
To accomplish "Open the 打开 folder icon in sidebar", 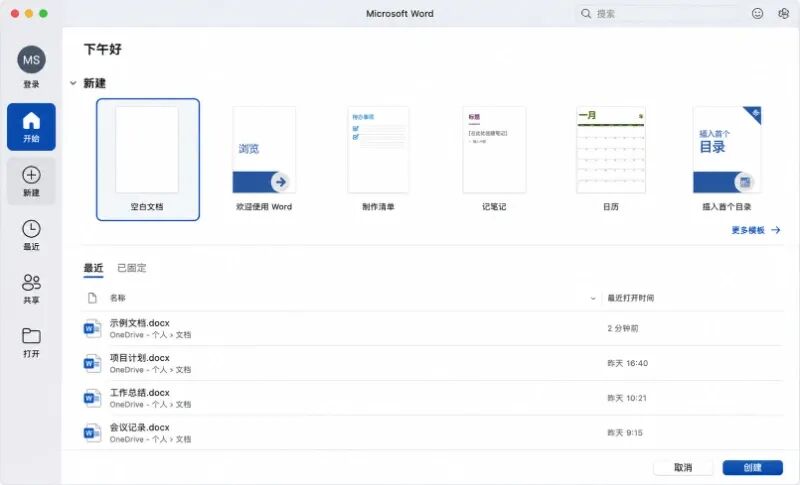I will (x=31, y=336).
